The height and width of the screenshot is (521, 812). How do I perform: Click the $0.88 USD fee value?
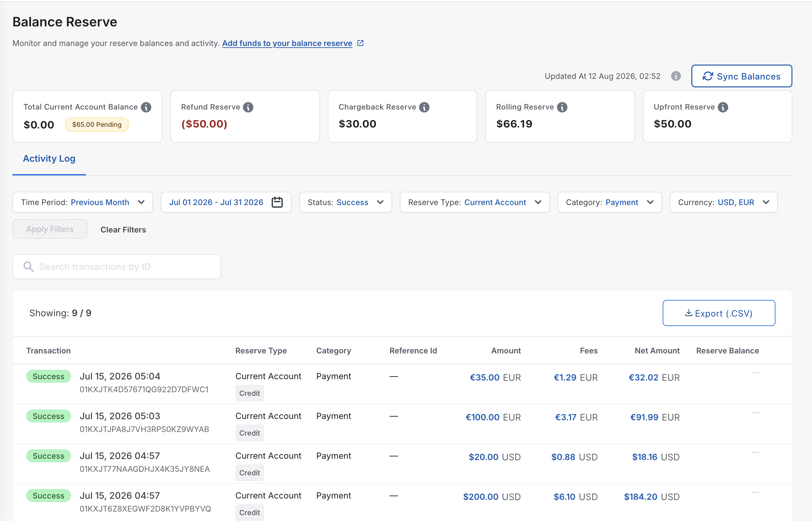(x=575, y=457)
